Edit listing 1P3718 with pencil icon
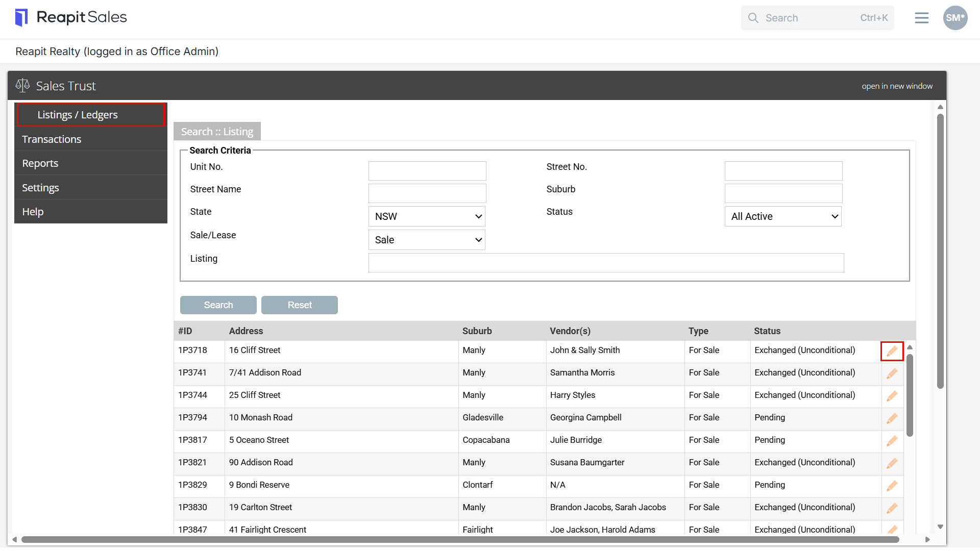 892,351
